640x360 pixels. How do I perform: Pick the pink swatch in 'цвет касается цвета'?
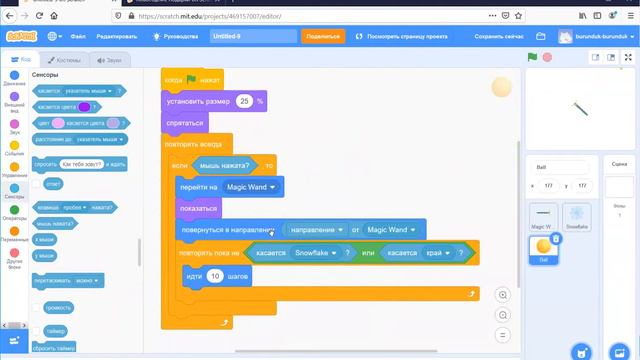click(58, 123)
